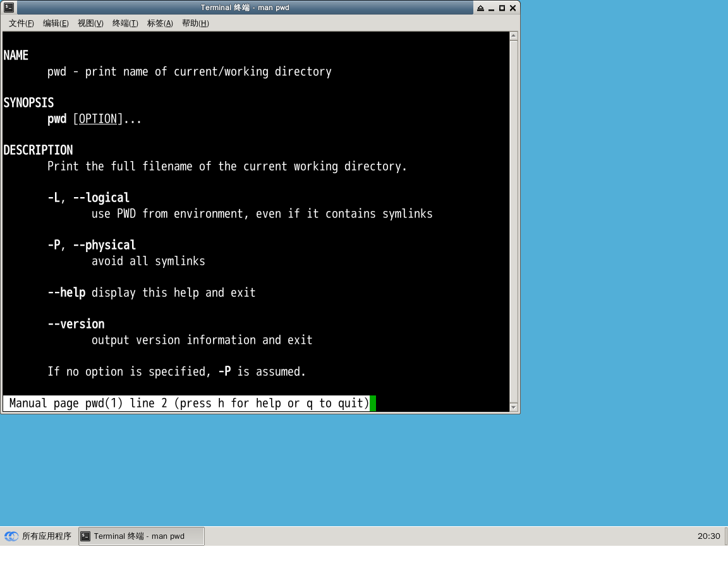Click the roll-up window arrow icon
Viewport: 728px width, 566px height.
(480, 8)
